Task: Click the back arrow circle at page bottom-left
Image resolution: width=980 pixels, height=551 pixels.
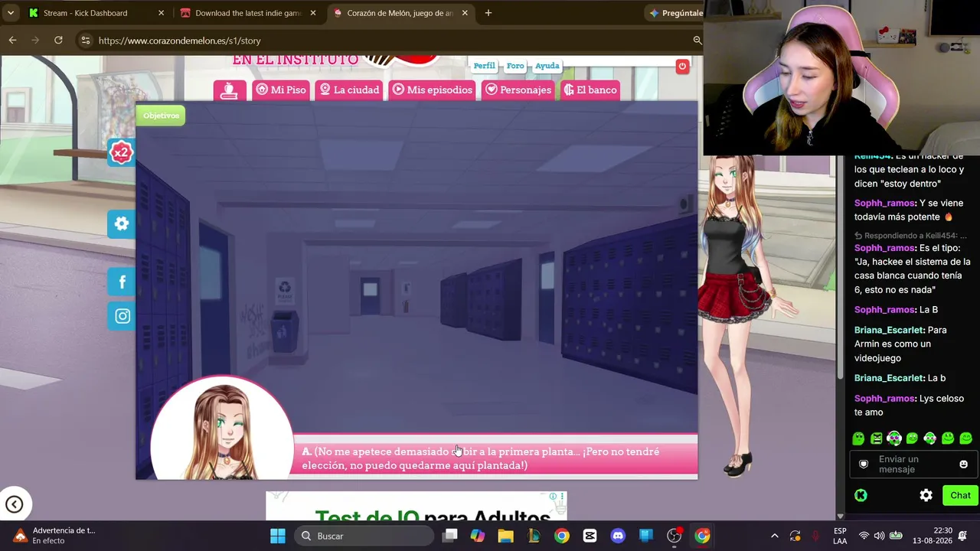Action: [15, 504]
